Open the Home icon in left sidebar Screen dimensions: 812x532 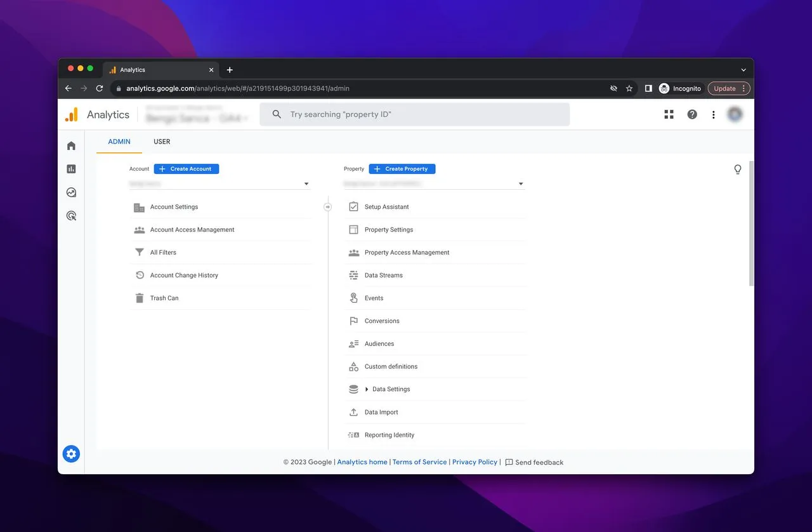click(x=71, y=146)
